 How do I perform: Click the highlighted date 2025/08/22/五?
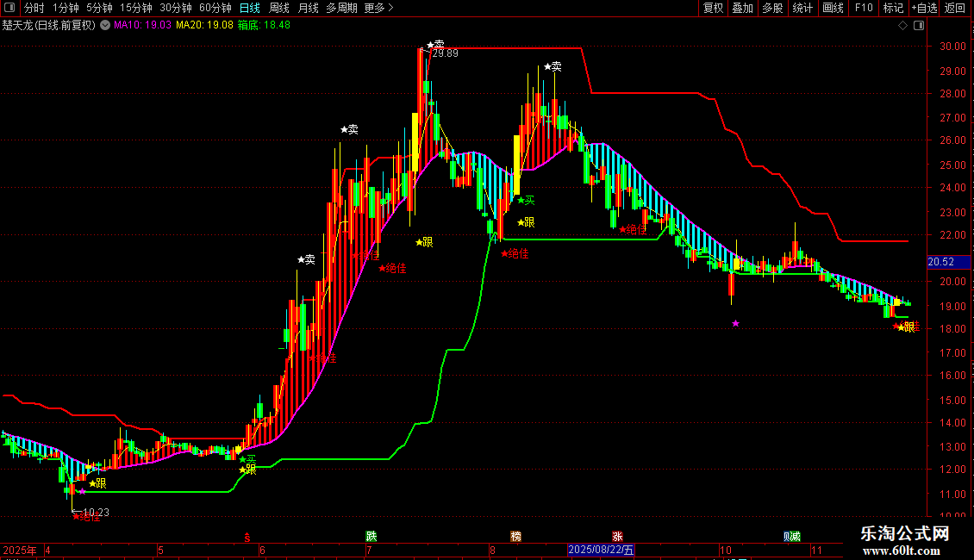coord(601,550)
